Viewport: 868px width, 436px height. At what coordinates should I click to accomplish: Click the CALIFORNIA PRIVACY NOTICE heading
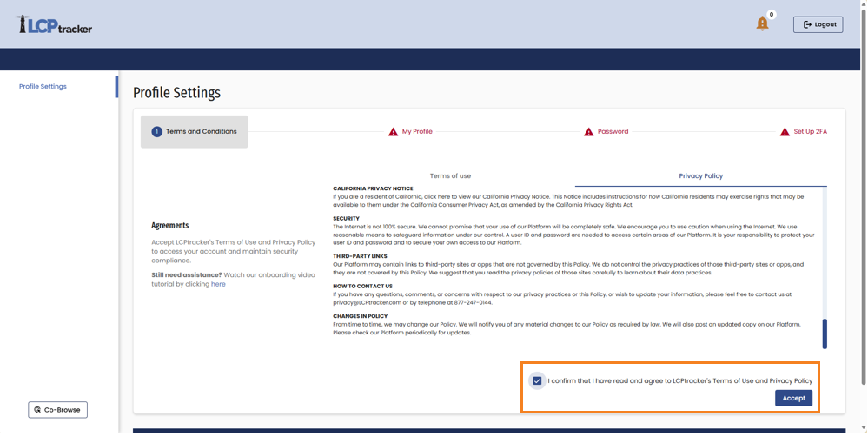pyautogui.click(x=373, y=188)
